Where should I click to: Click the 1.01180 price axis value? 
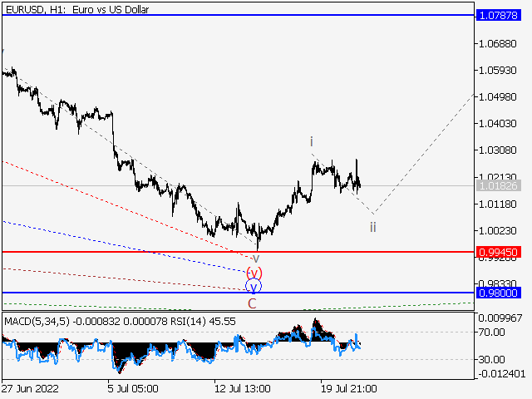tap(497, 204)
